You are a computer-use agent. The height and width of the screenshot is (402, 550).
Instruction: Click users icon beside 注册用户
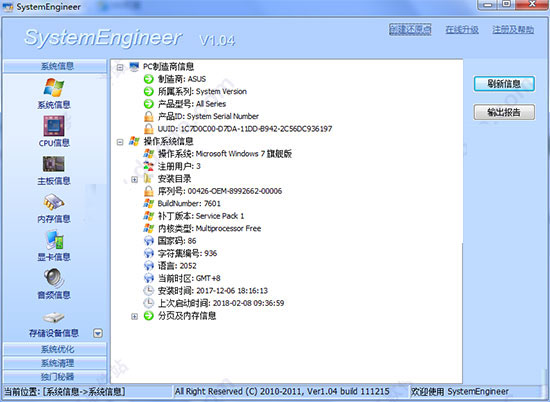149,166
